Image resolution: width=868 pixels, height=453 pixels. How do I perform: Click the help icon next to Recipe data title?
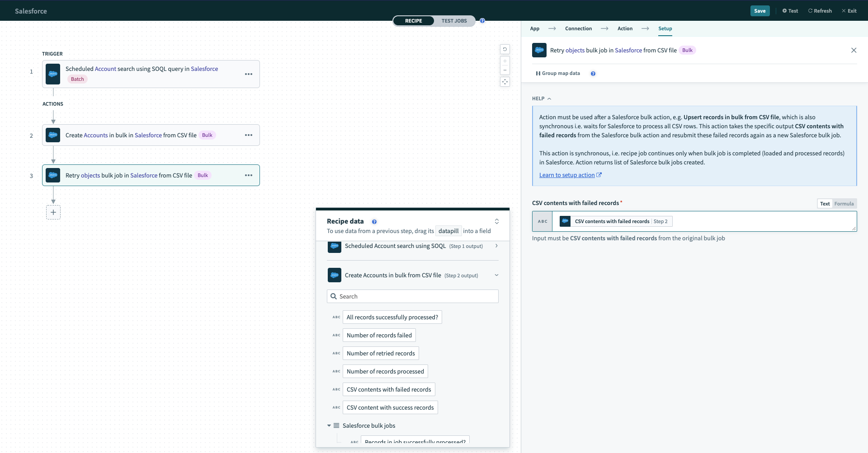tap(374, 222)
